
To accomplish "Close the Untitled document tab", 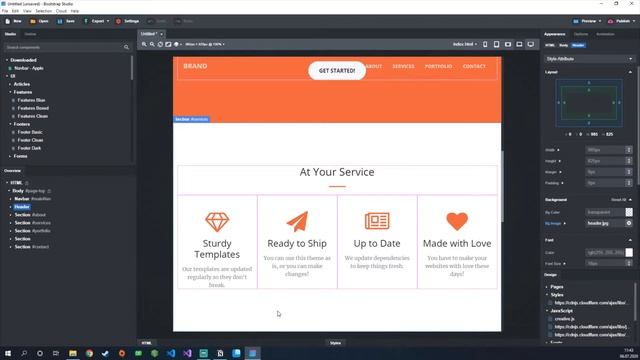I will tap(161, 34).
